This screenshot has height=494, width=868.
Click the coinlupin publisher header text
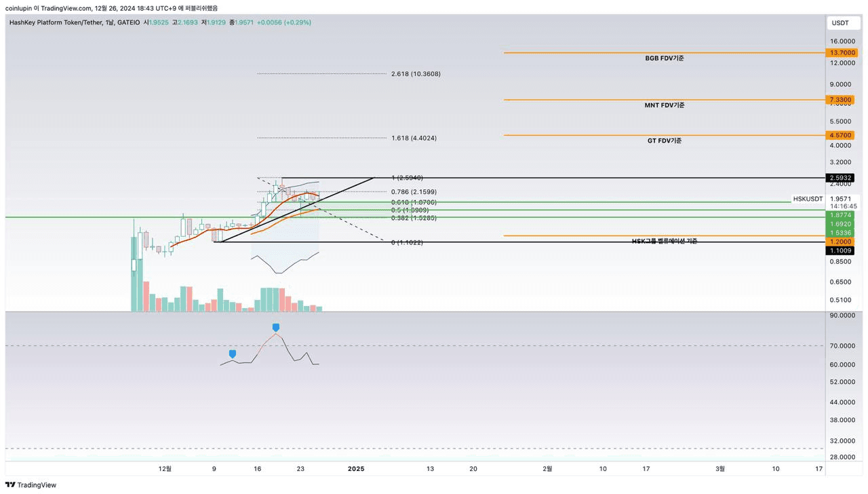point(111,8)
